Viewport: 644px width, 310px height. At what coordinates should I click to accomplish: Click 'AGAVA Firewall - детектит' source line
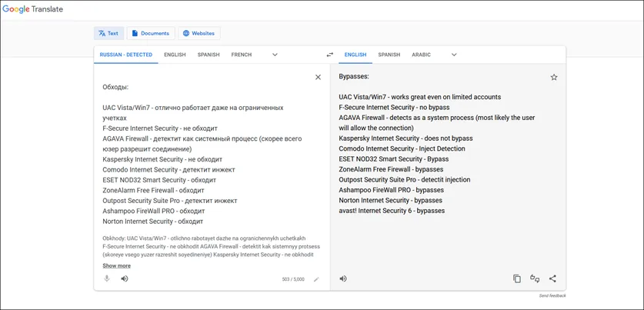202,144
